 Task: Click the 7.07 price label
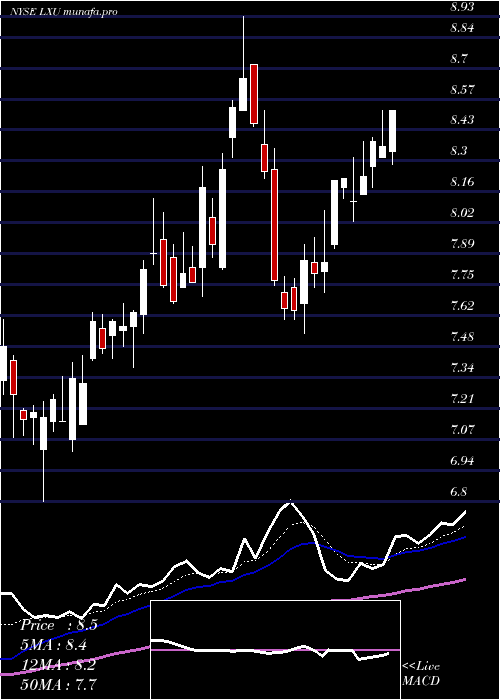tap(462, 430)
